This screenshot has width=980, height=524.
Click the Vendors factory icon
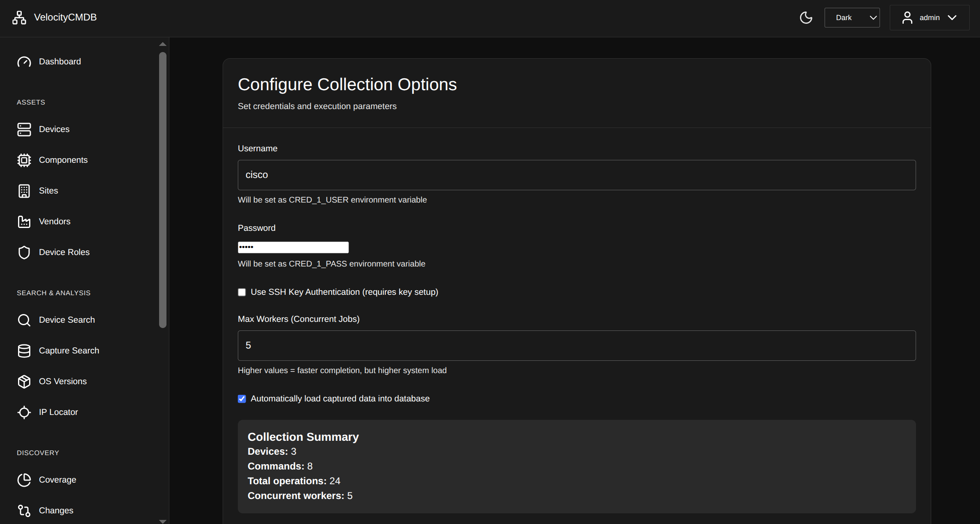[x=24, y=222]
